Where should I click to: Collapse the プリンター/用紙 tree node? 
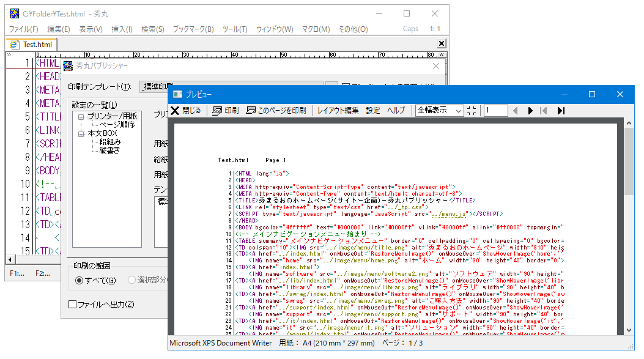coord(81,117)
